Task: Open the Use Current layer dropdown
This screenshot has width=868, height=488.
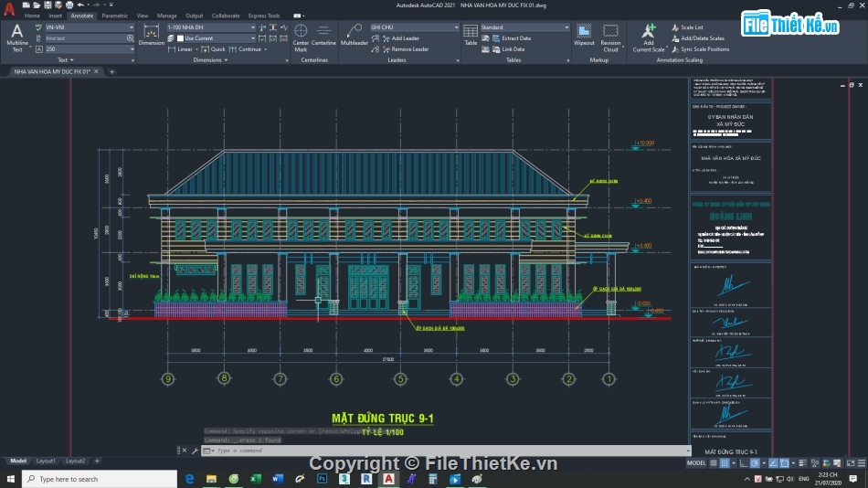Action: 252,38
